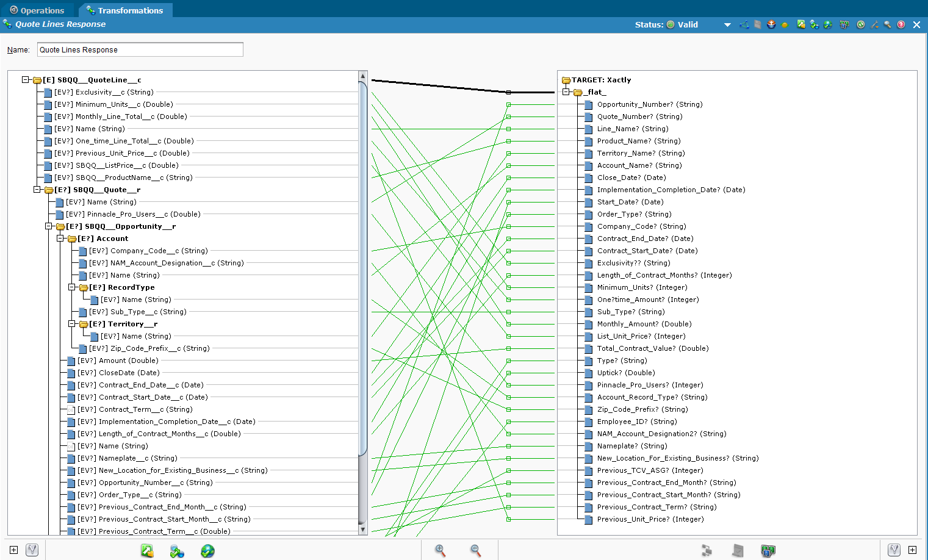Open help with the red question mark icon
This screenshot has width=928, height=560.
[x=901, y=24]
